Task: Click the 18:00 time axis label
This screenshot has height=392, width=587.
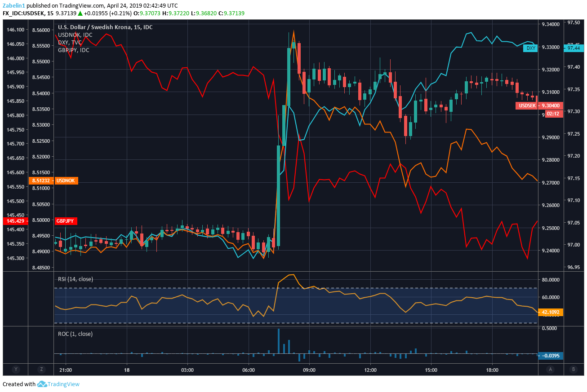Action: coord(492,370)
